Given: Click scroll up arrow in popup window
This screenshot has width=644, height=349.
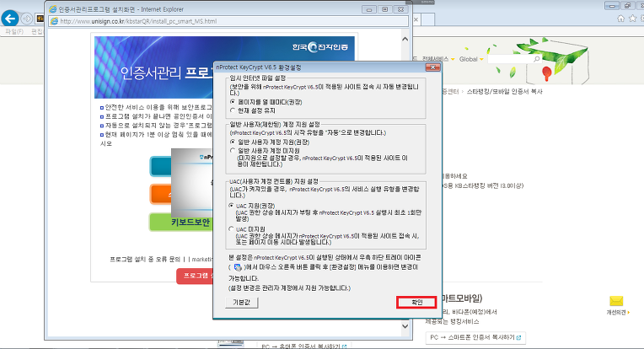Looking at the screenshot, I should (x=405, y=39).
